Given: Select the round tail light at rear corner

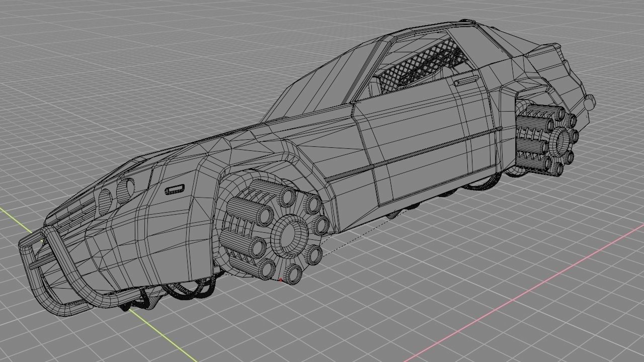Looking at the screenshot, I should (x=589, y=103).
